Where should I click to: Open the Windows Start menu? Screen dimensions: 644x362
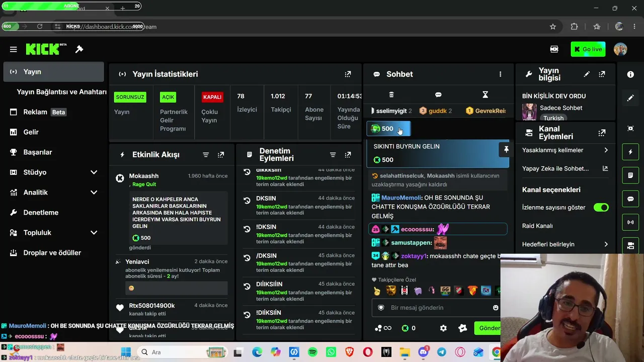pos(126,352)
